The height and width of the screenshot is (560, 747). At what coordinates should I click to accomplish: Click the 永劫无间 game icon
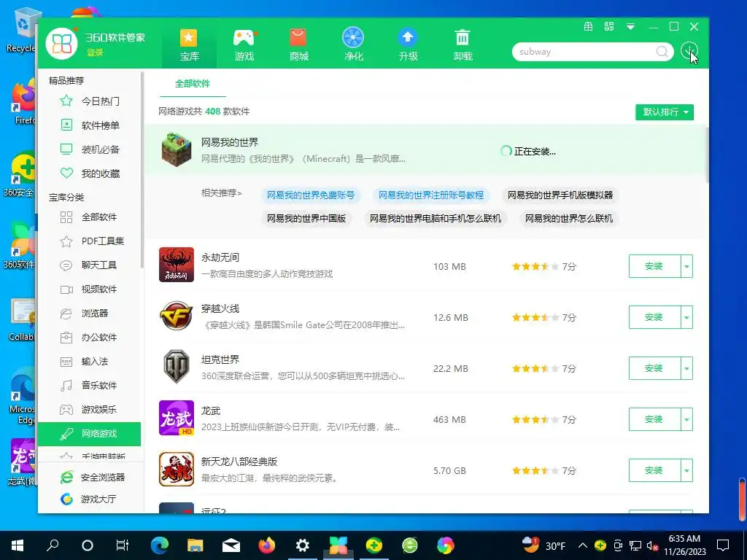(x=177, y=265)
